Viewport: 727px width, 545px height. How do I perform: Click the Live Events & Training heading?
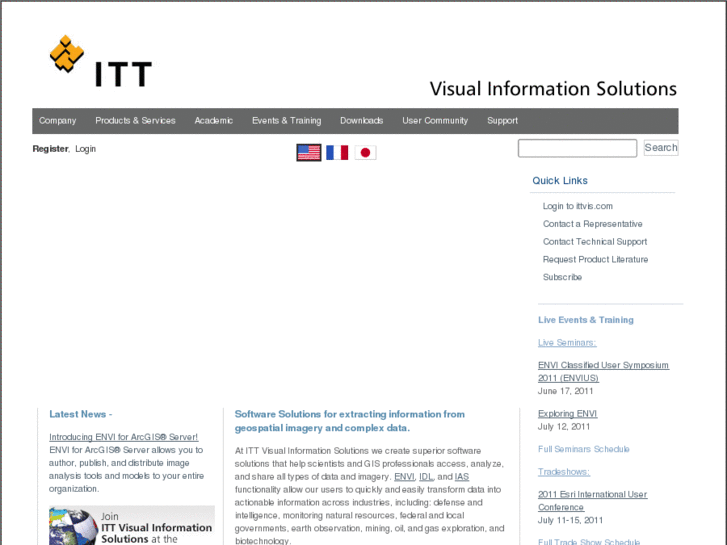pos(586,320)
